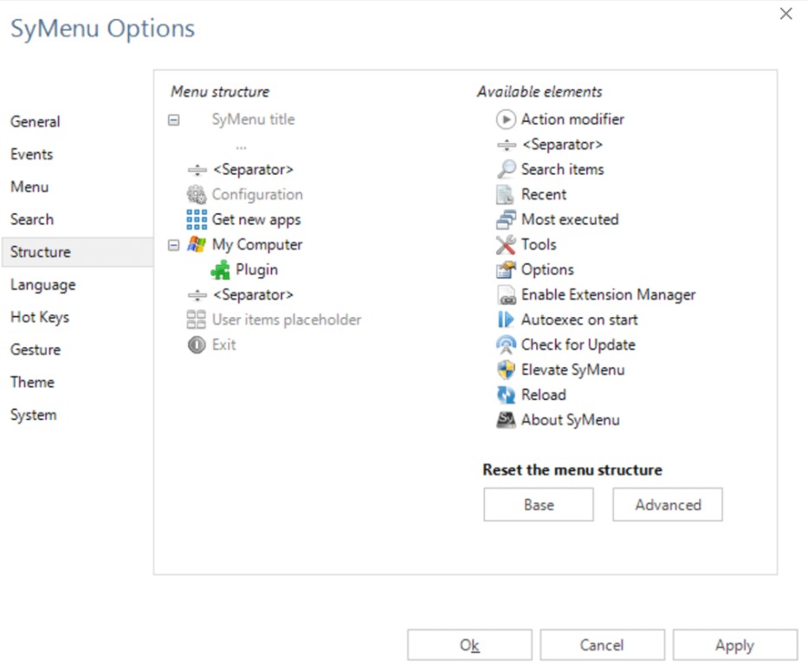Select the Search items label

click(562, 170)
